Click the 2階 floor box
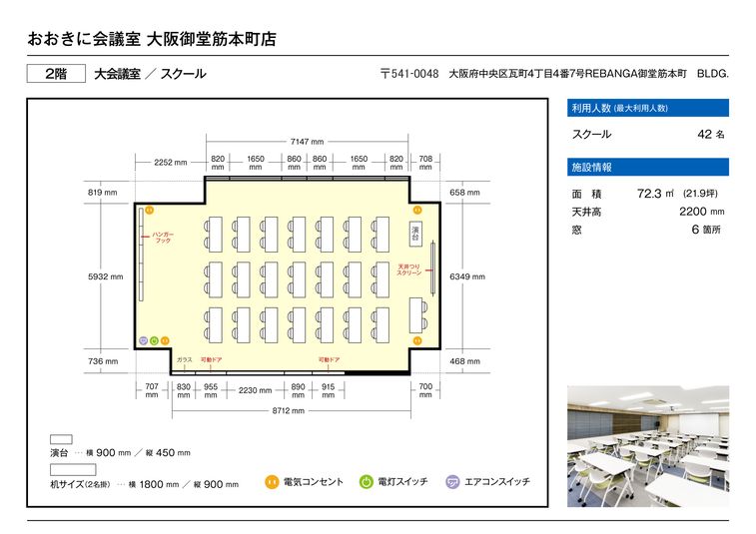756x534 pixels. (x=56, y=73)
